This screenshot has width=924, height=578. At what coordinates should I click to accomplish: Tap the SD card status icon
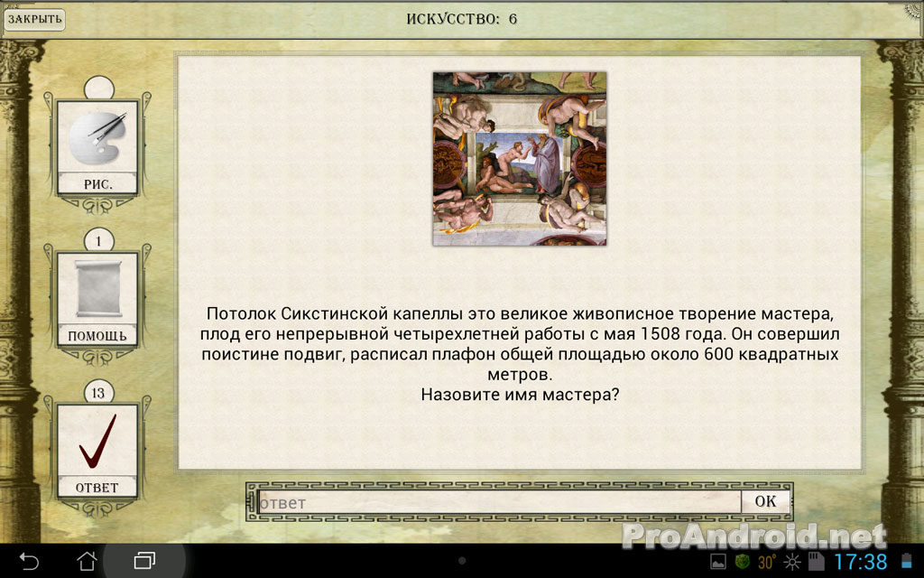(x=816, y=562)
